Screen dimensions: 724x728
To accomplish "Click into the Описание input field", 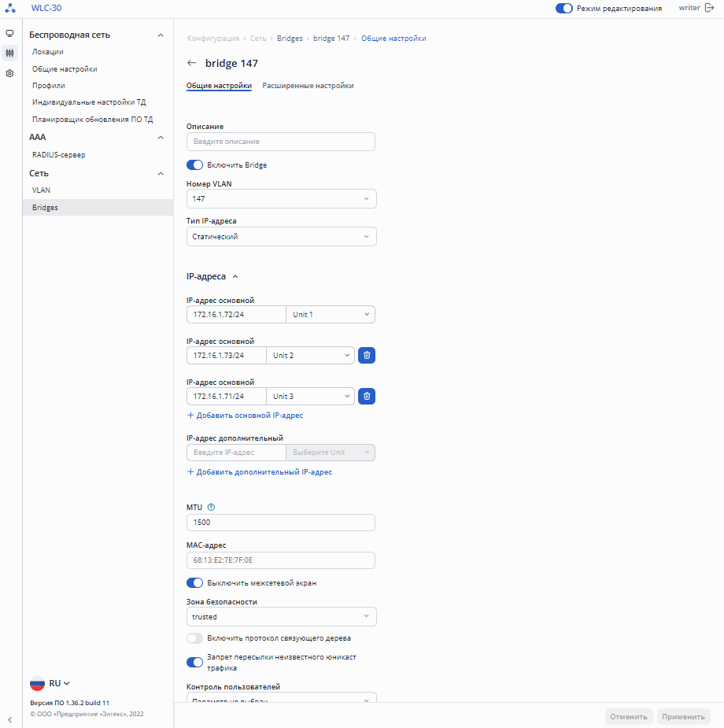I will pyautogui.click(x=280, y=142).
